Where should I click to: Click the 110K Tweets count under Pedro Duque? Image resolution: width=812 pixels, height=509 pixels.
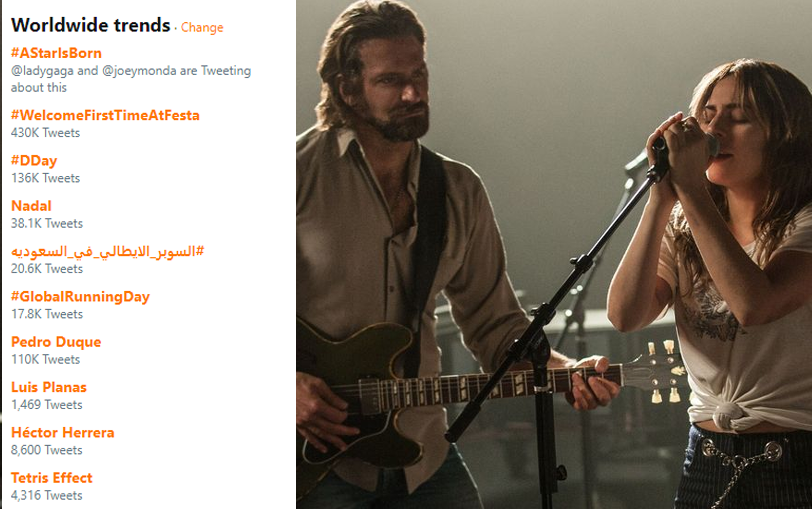click(x=46, y=360)
